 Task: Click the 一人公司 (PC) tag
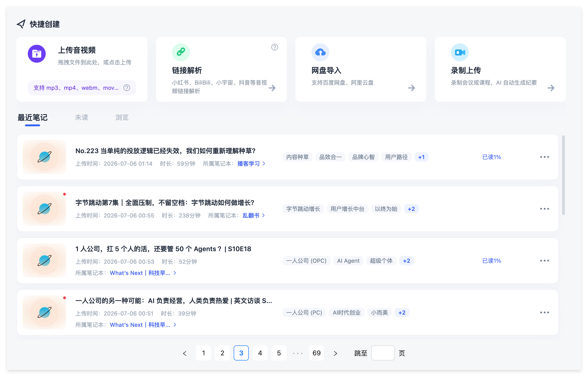click(x=304, y=313)
